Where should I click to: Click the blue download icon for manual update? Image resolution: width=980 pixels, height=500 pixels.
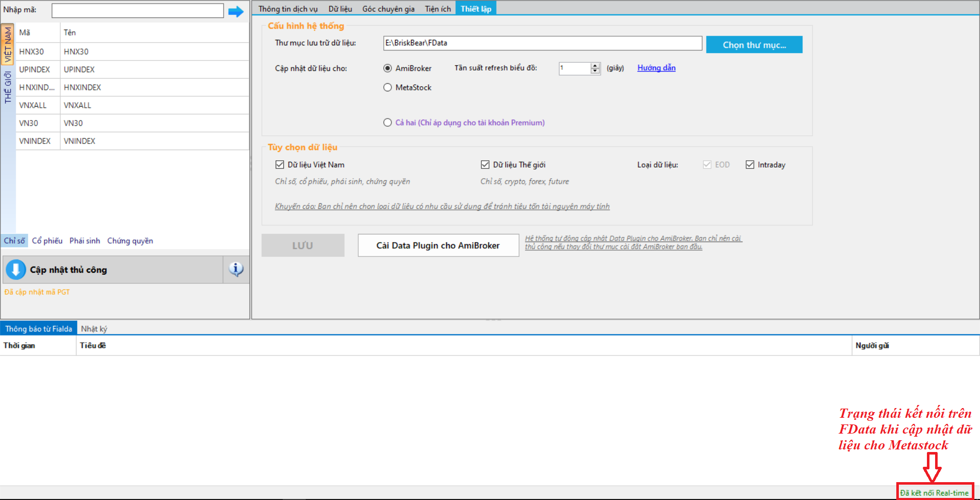coord(16,270)
